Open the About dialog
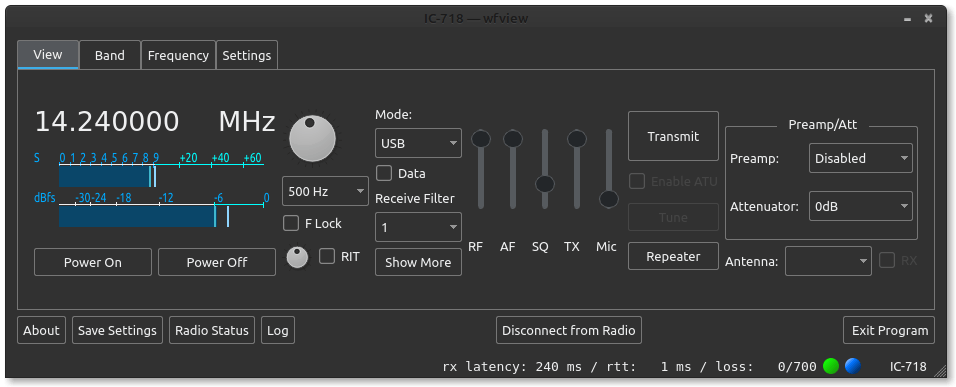Screen dimensions: 956x387 pos(41,330)
